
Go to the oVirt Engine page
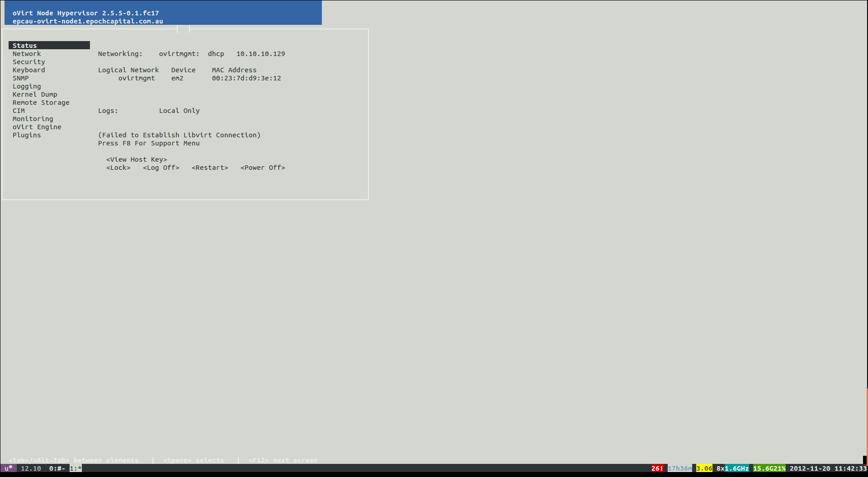tap(37, 127)
